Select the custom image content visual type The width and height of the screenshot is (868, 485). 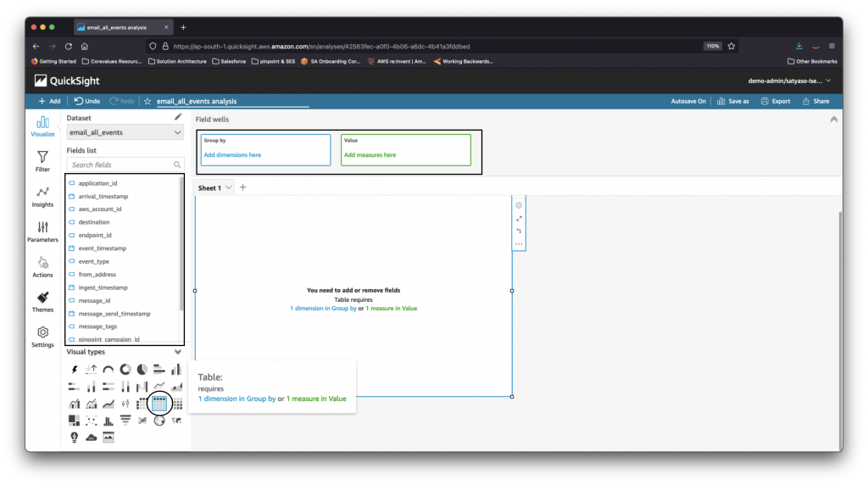coord(108,438)
